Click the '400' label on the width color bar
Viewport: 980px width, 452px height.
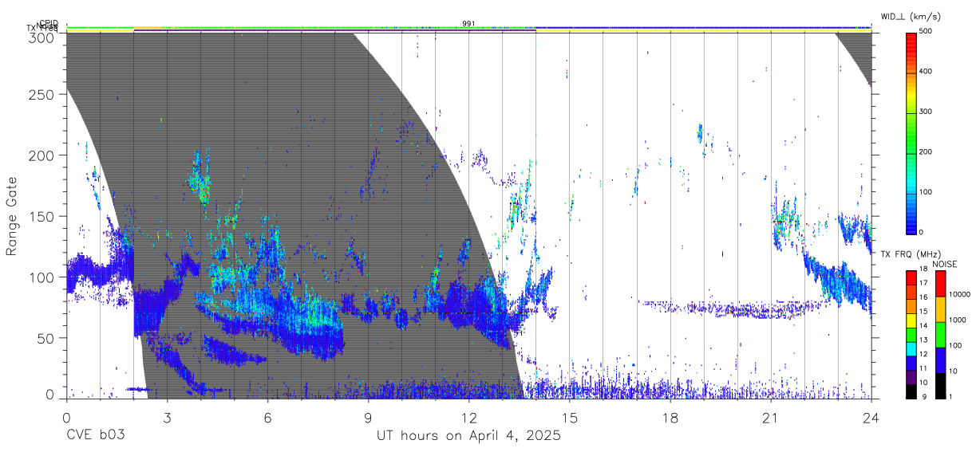(927, 72)
